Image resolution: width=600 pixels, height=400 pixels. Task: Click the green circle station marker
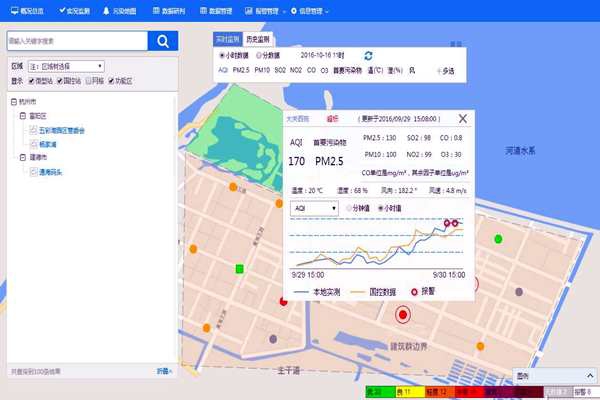click(x=498, y=239)
